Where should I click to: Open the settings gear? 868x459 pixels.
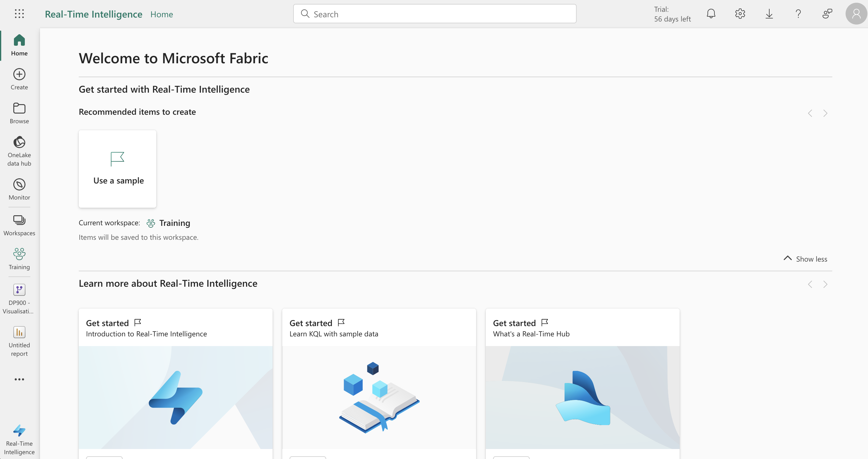point(740,14)
